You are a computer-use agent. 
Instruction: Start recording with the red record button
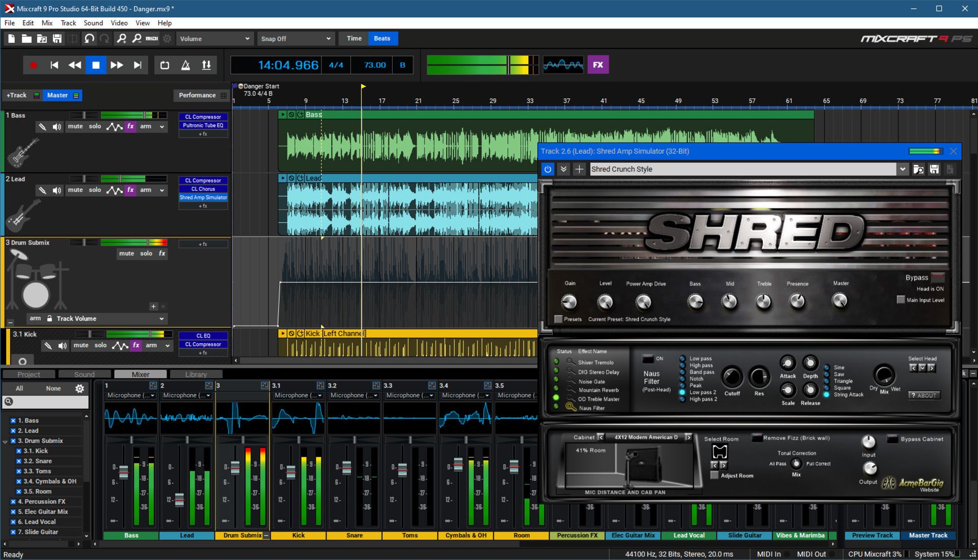pyautogui.click(x=34, y=65)
